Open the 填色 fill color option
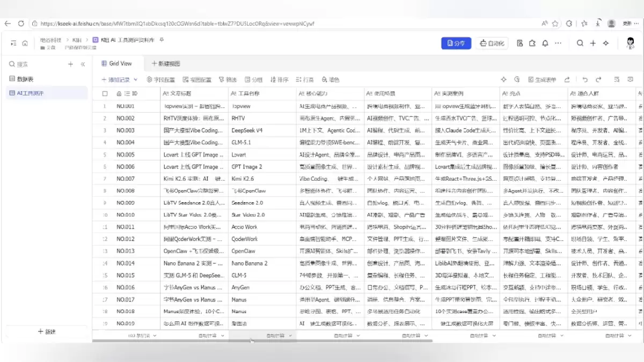The height and width of the screenshot is (362, 644). tap(330, 79)
